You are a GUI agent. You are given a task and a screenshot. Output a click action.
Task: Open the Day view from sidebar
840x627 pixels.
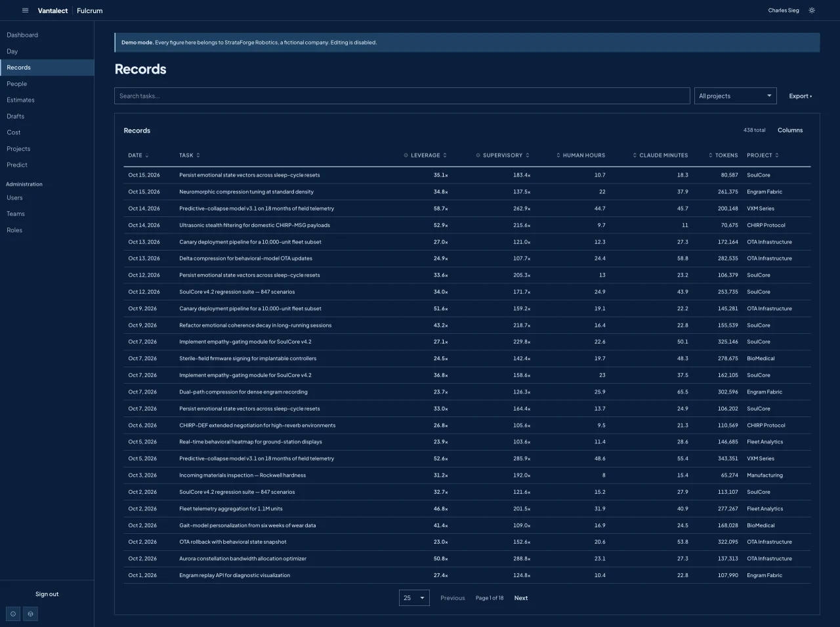click(x=47, y=51)
